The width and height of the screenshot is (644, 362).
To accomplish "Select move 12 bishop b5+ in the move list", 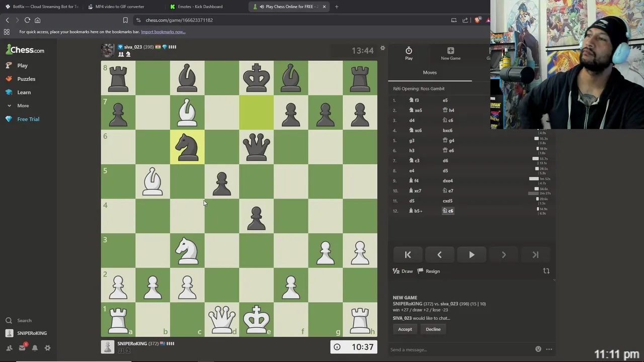I will point(416,211).
